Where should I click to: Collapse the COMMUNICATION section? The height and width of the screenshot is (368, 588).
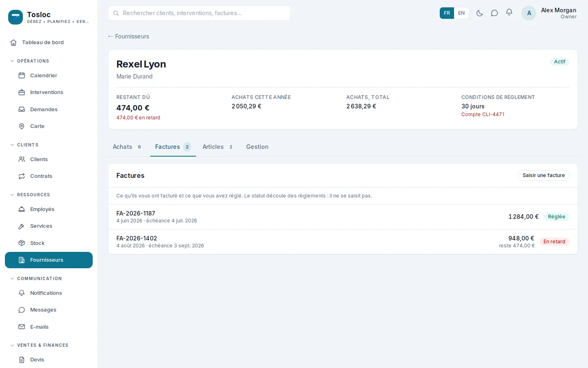(36, 278)
